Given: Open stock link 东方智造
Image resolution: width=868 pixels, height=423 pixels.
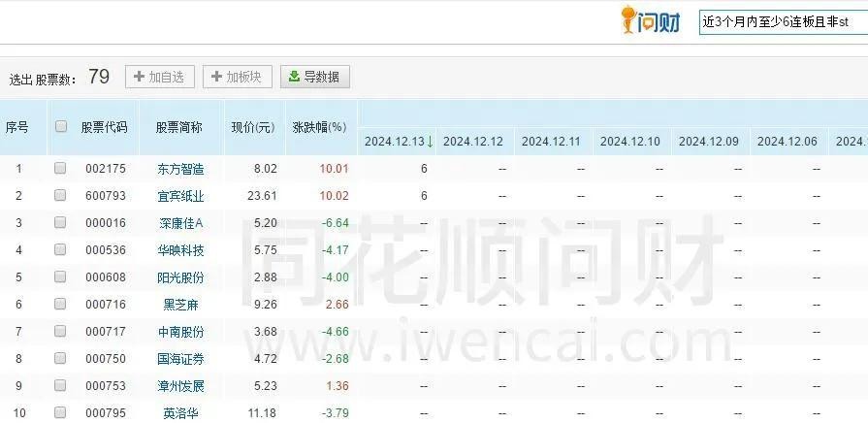Looking at the screenshot, I should tap(180, 169).
